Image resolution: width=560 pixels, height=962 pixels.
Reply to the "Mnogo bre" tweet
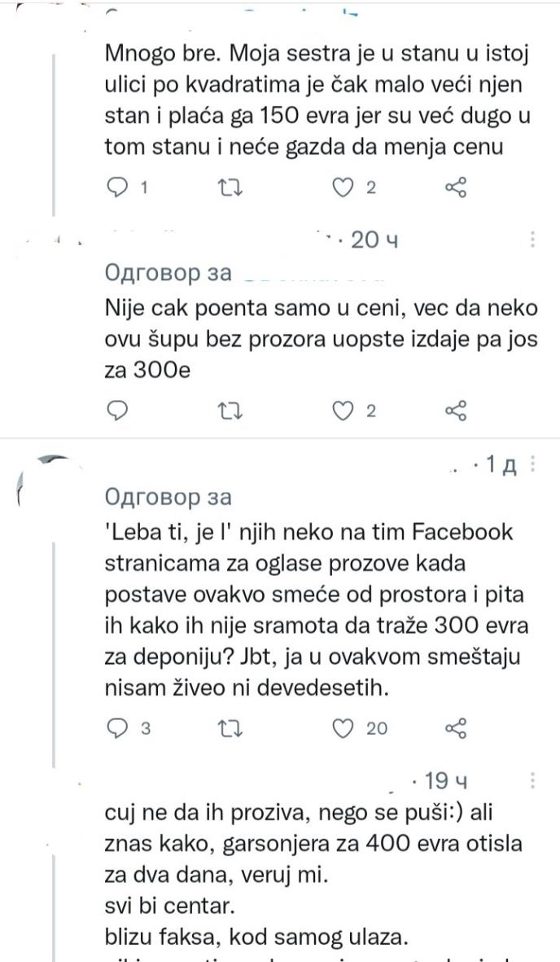116,187
